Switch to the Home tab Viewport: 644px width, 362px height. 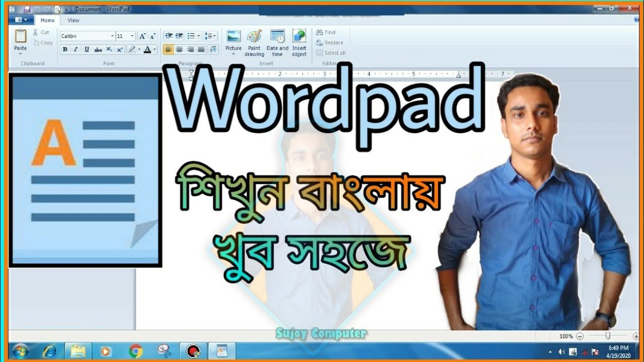[48, 20]
